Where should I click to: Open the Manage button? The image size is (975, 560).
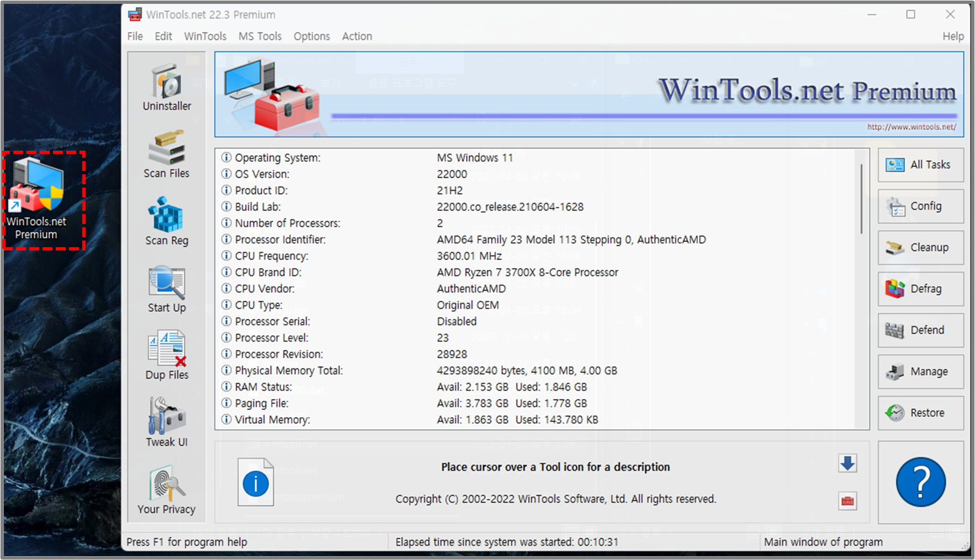pyautogui.click(x=920, y=371)
